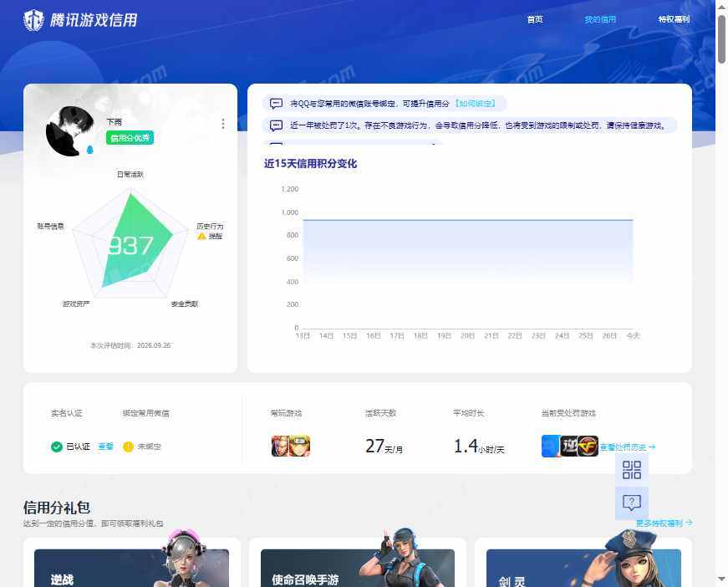The width and height of the screenshot is (728, 587).
Task: Click the 历史行为 radar label
Action: click(210, 226)
